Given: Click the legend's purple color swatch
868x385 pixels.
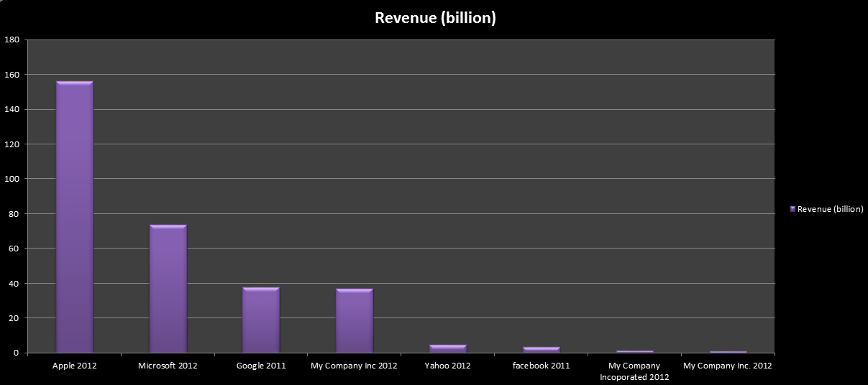Looking at the screenshot, I should [x=792, y=209].
